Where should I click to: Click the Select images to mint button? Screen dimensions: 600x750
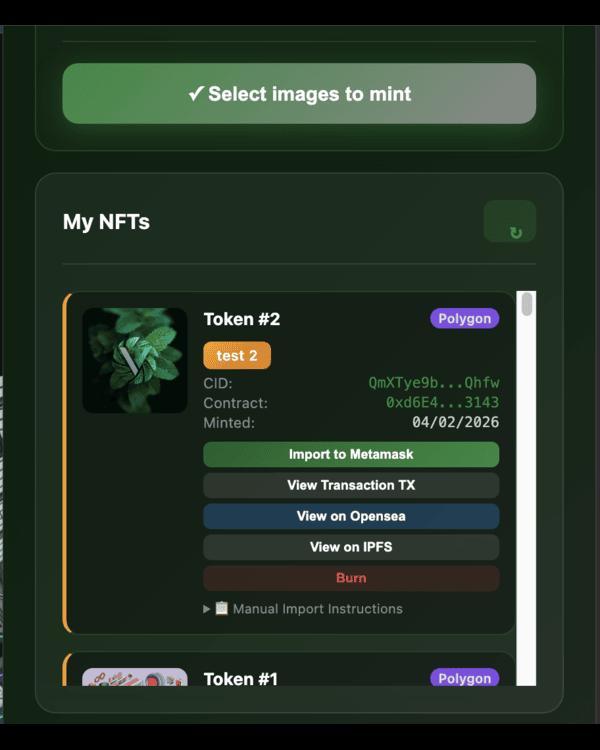coord(299,94)
